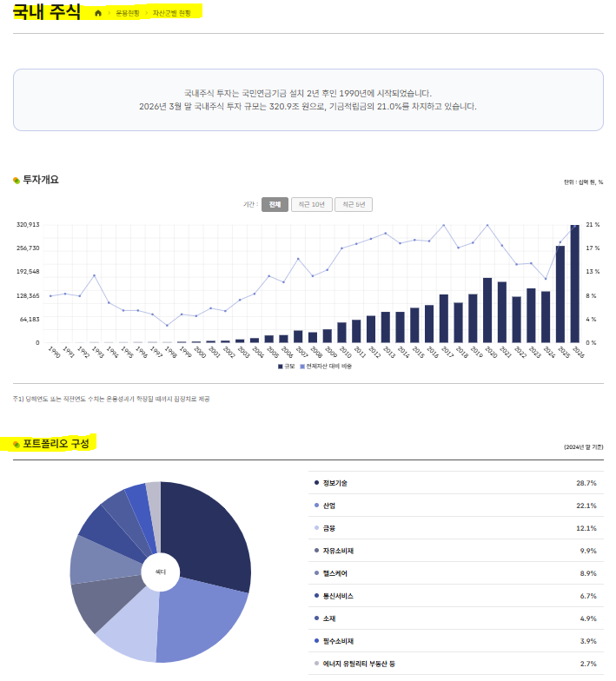
Task: Click the 섹터 center label of donut chart
Action: 160,572
